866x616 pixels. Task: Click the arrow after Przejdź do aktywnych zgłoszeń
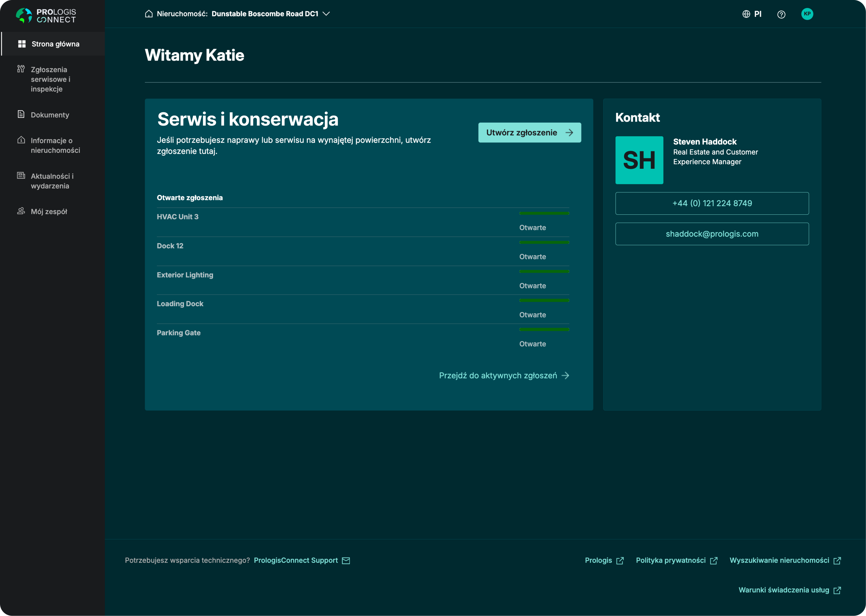pos(565,376)
